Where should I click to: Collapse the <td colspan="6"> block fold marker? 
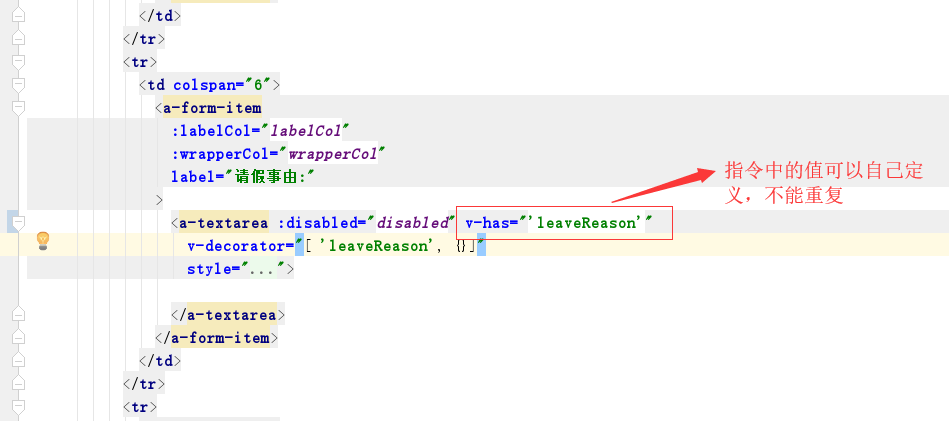coord(18,85)
